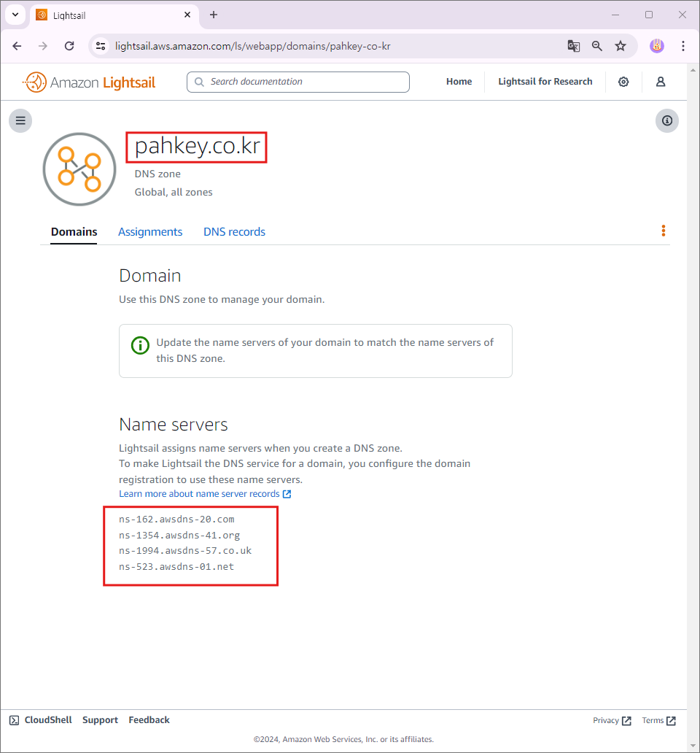Select name server ns-1994.awsdns-57.co.uk
700x753 pixels.
click(x=185, y=551)
